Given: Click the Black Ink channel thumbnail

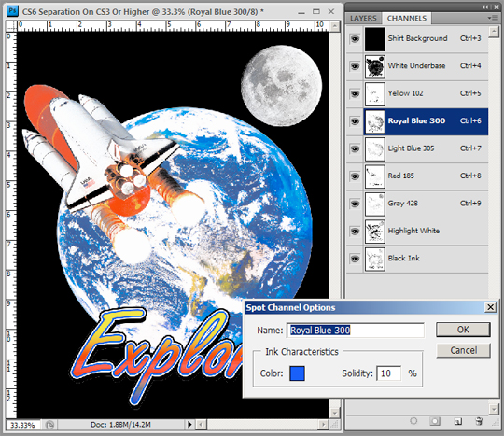Looking at the screenshot, I should [375, 260].
